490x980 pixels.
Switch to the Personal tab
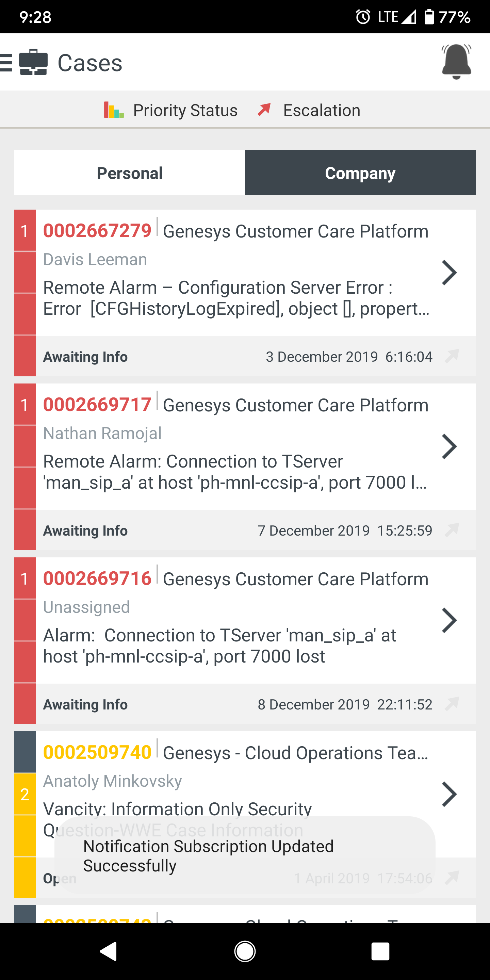(x=130, y=173)
